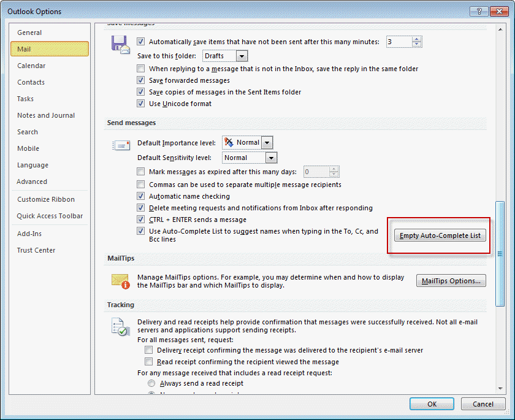The image size is (515, 420).
Task: Click the save messages floppy disk icon
Action: tap(121, 45)
